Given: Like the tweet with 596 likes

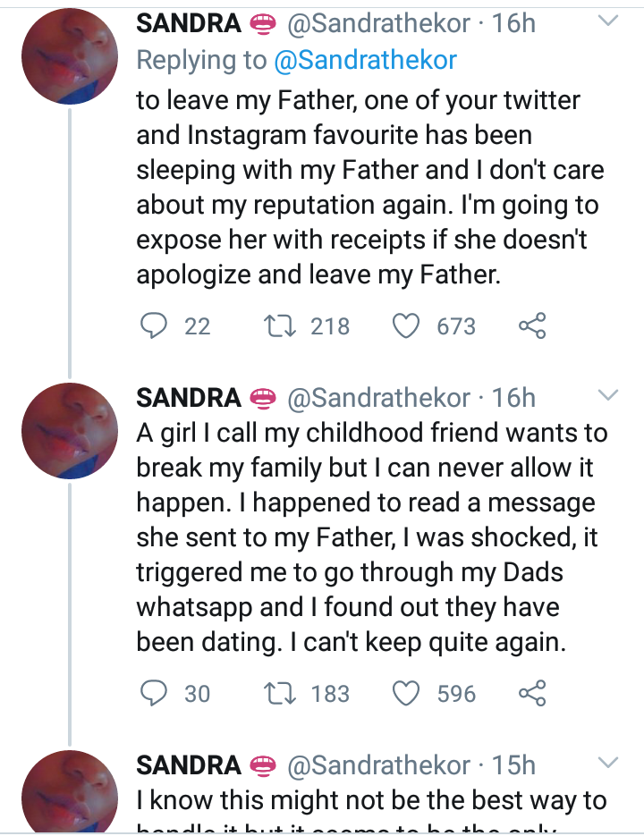Looking at the screenshot, I should tap(407, 693).
